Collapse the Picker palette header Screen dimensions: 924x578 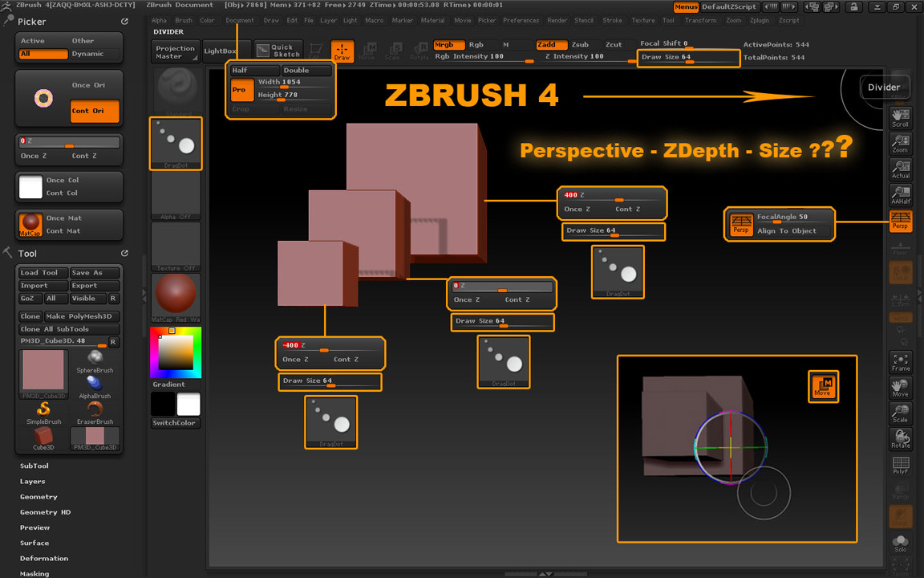pos(32,21)
